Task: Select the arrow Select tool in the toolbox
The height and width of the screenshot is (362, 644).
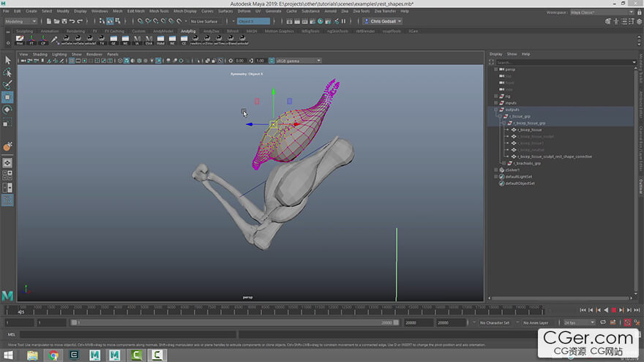Action: click(7, 60)
